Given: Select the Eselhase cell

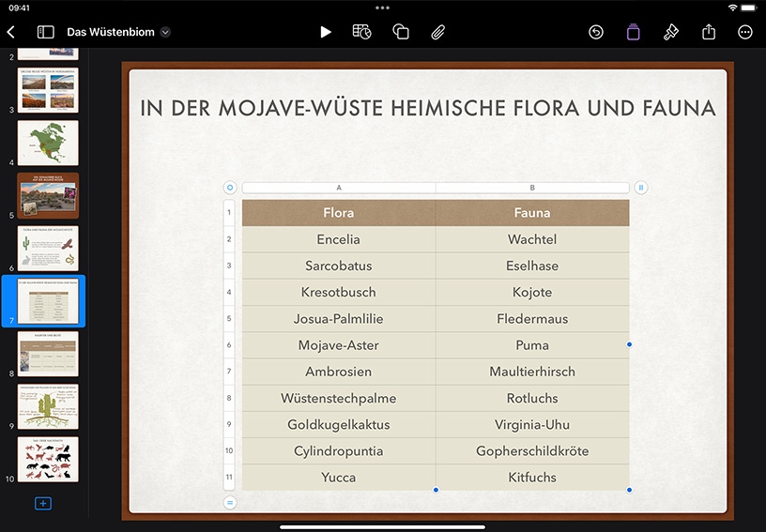Looking at the screenshot, I should (532, 266).
